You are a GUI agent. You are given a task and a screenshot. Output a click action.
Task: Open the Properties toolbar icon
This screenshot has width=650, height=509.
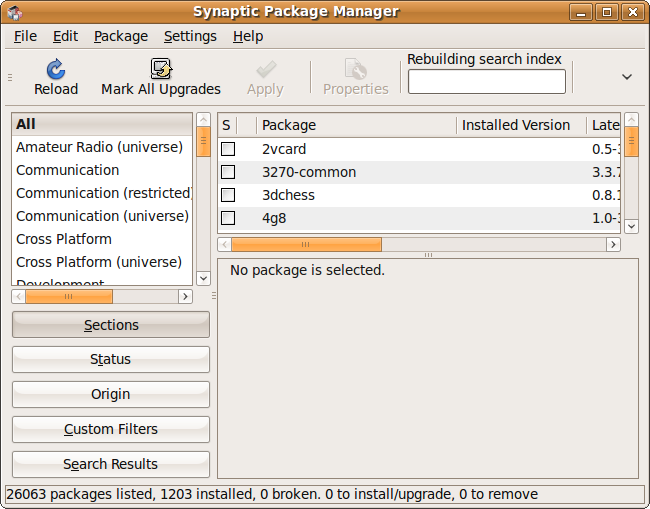(x=355, y=69)
